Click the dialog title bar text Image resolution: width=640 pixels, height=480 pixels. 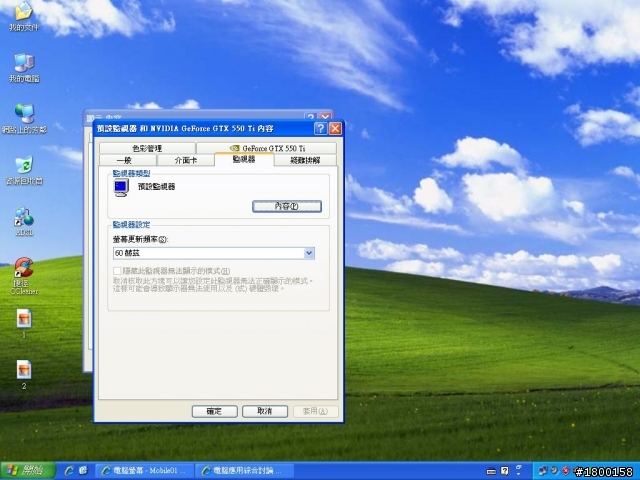(185, 129)
